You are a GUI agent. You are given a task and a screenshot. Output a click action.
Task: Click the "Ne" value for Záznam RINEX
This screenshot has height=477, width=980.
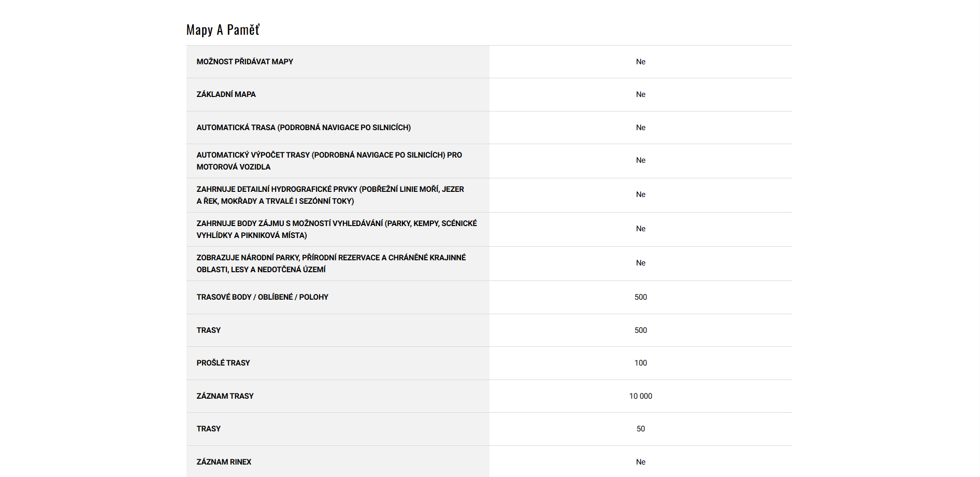point(641,462)
